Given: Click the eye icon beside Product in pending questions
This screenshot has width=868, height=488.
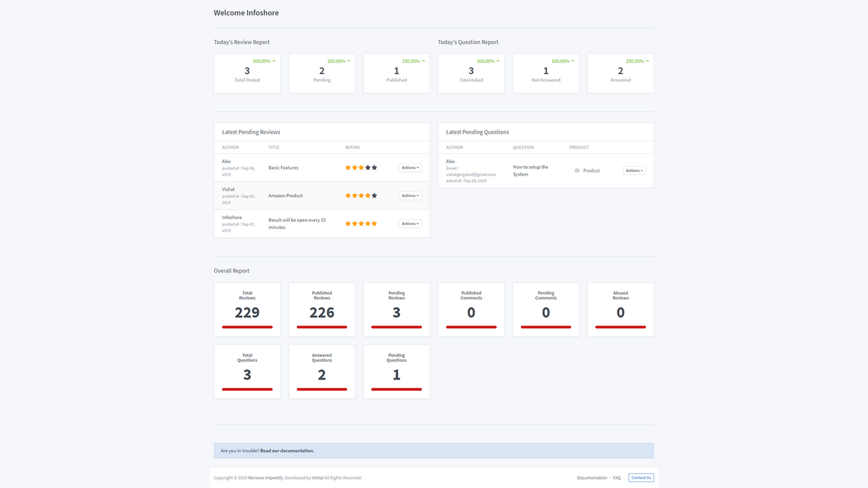Looking at the screenshot, I should pos(577,170).
